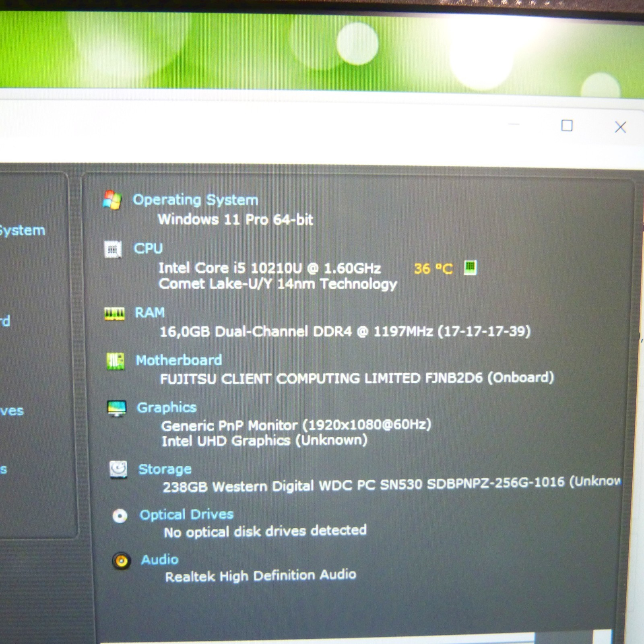
Task: Click 'Generic PnP Monitor (1920x1080@60Hz)' line
Action: point(296,425)
